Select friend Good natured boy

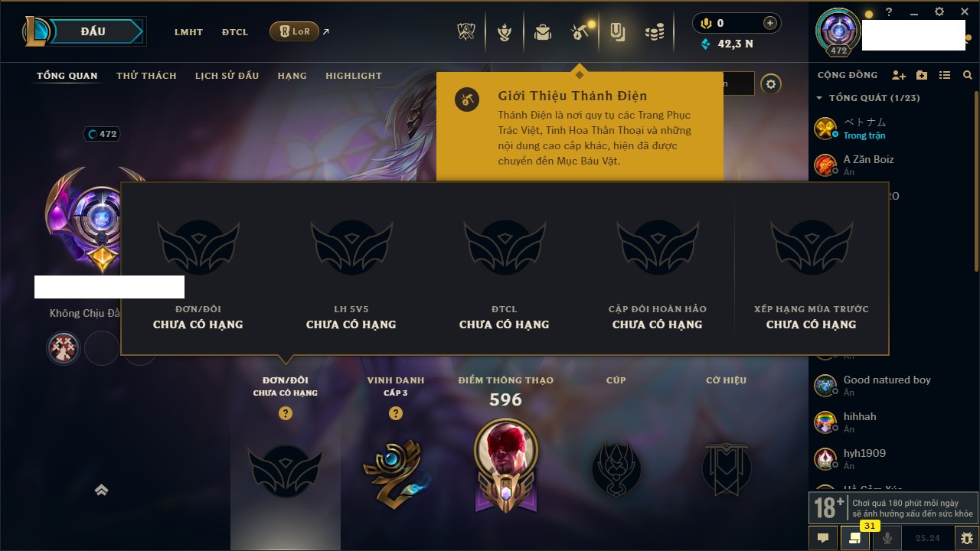[x=887, y=386]
